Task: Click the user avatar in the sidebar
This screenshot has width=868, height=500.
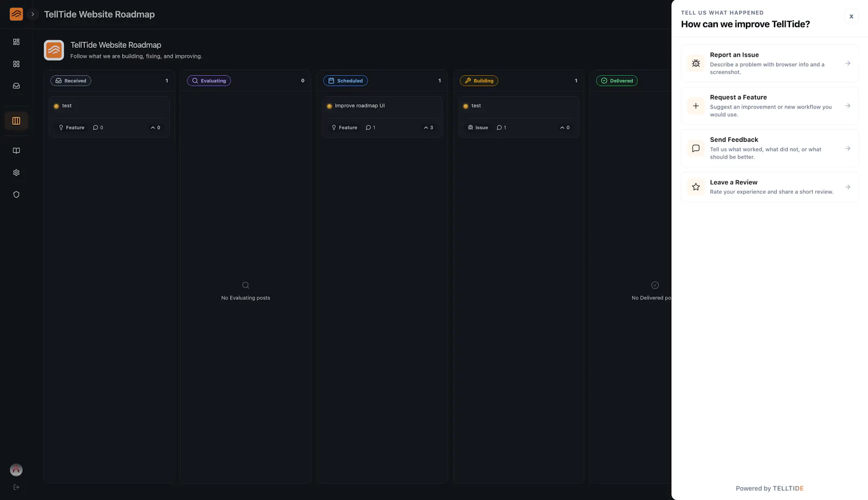Action: (16, 470)
